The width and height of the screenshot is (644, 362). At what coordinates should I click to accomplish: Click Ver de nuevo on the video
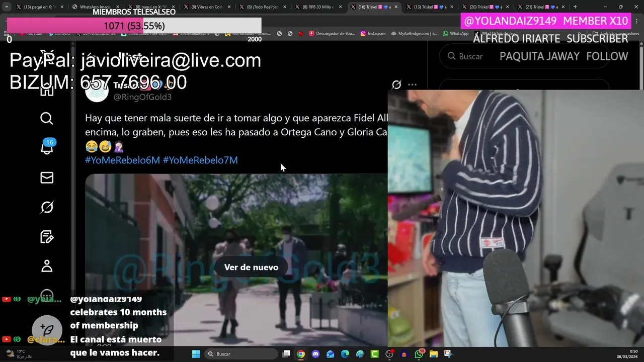tap(251, 267)
